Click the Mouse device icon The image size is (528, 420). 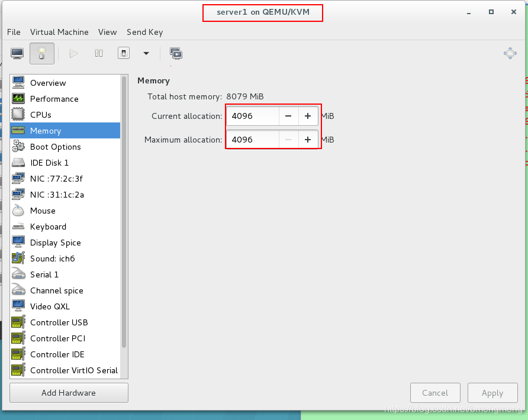[18, 211]
